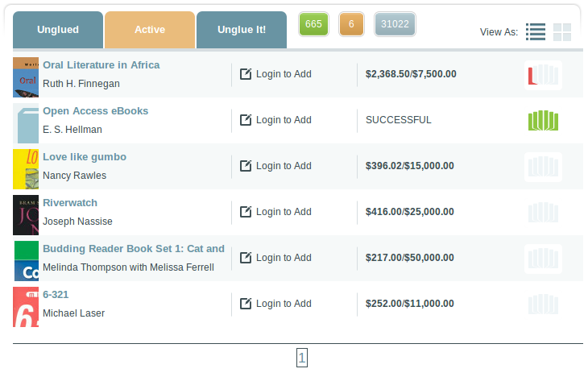Click the green 665 count badge
588x377 pixels.
[x=313, y=24]
